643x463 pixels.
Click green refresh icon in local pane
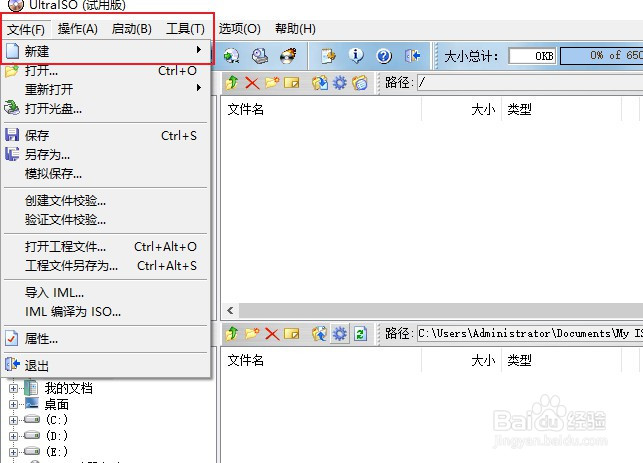click(x=360, y=334)
